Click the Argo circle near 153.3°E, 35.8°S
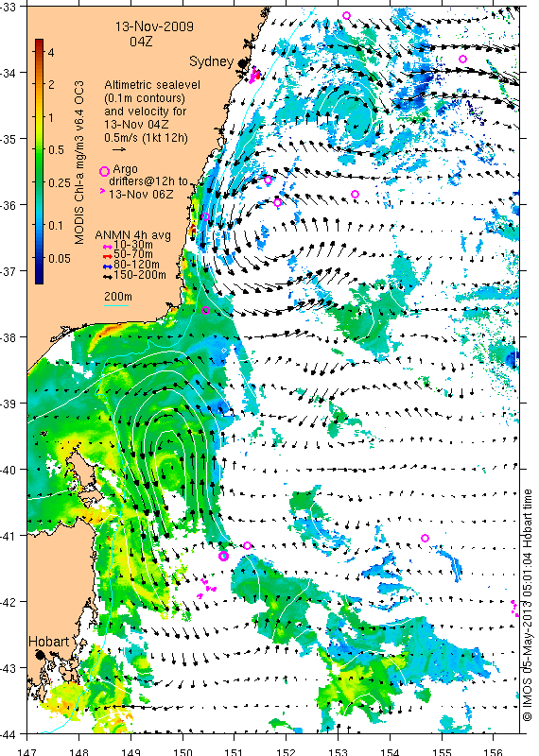 click(356, 195)
